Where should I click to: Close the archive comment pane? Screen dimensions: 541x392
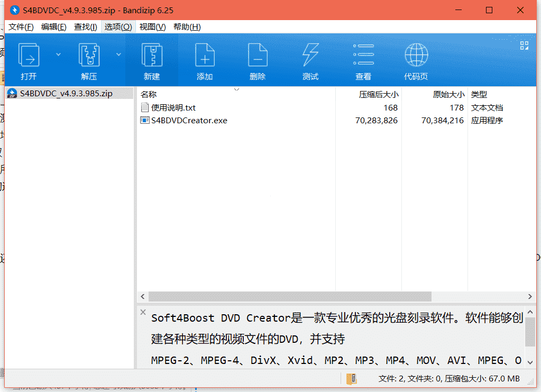tap(143, 312)
